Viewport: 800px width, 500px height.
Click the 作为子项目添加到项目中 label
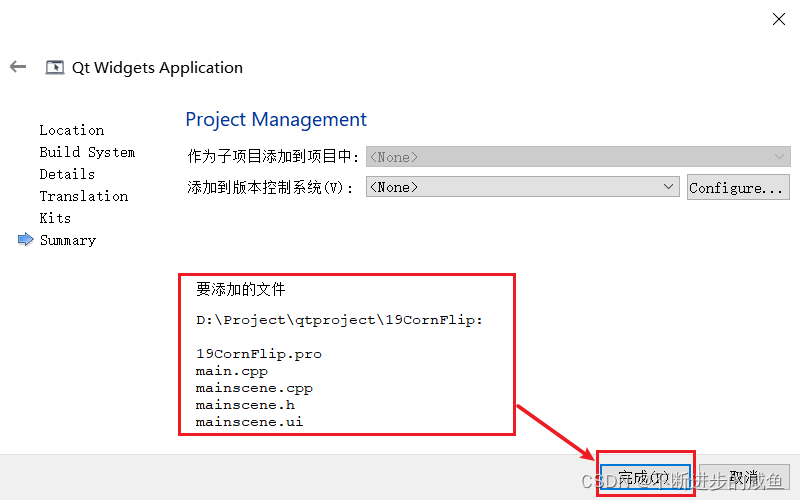[x=272, y=156]
